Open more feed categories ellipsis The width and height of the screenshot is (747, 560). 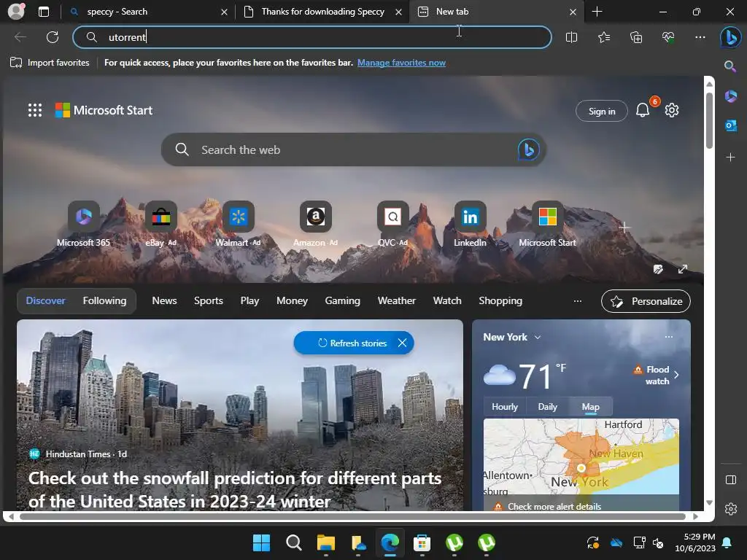click(578, 301)
